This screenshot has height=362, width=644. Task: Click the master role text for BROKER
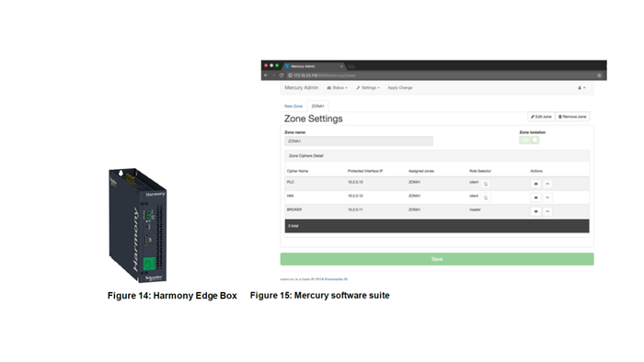coord(475,209)
